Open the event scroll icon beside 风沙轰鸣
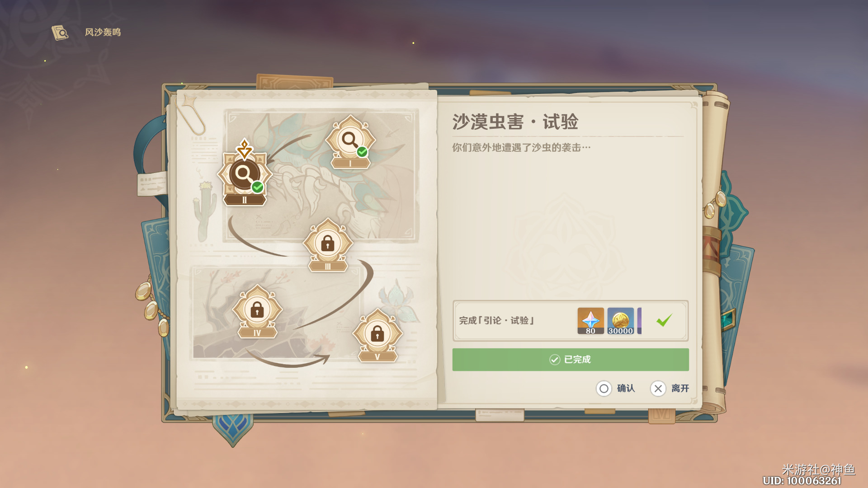Screen dimensions: 868x488 60,33
